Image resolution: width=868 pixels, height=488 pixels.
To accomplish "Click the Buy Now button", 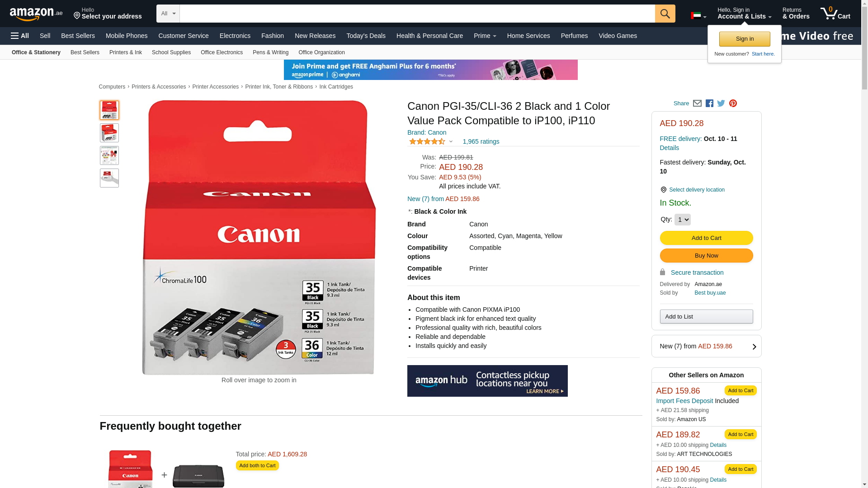I will pyautogui.click(x=706, y=256).
